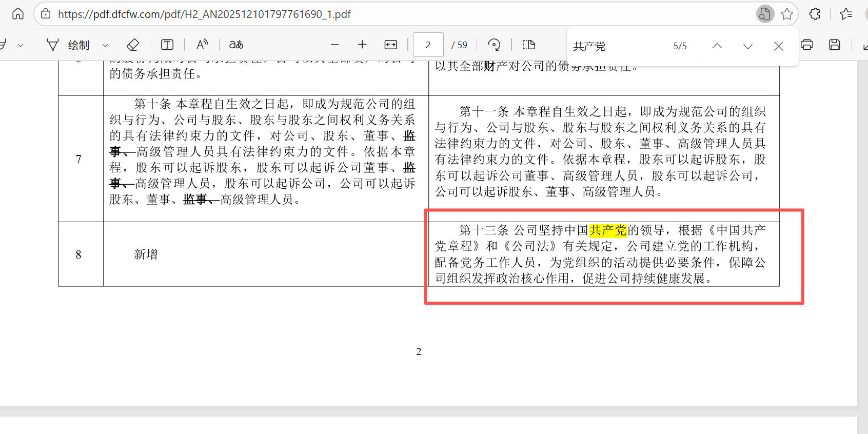868x434 pixels.
Task: Click the PDF address bar URL
Action: [x=204, y=14]
